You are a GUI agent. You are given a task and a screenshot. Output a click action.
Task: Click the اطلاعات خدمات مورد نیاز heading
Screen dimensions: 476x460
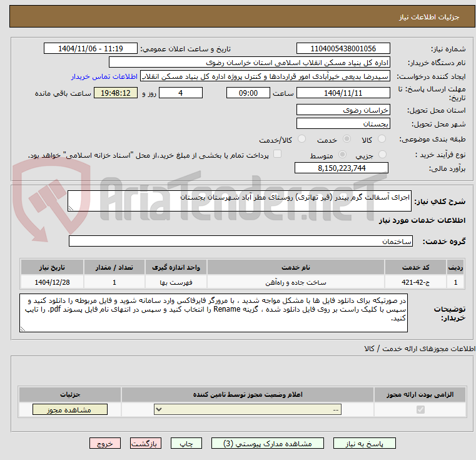pyautogui.click(x=422, y=220)
